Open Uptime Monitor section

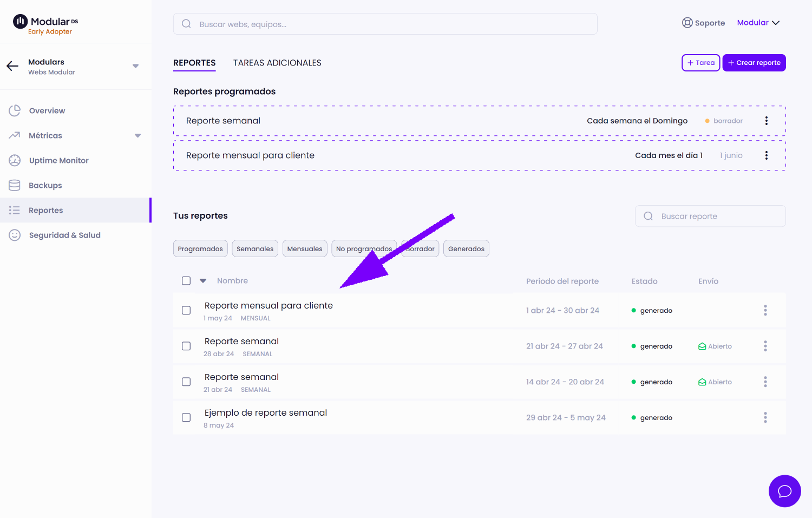59,160
